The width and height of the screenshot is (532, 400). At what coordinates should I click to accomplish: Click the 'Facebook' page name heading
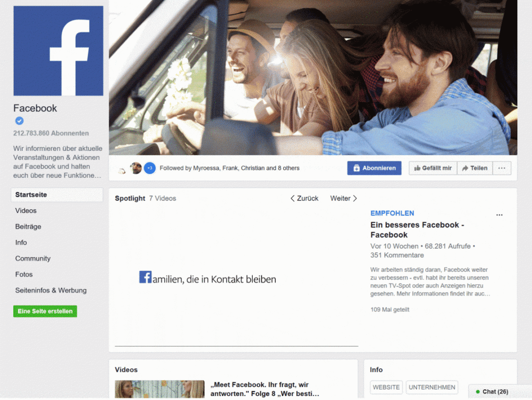coord(35,108)
